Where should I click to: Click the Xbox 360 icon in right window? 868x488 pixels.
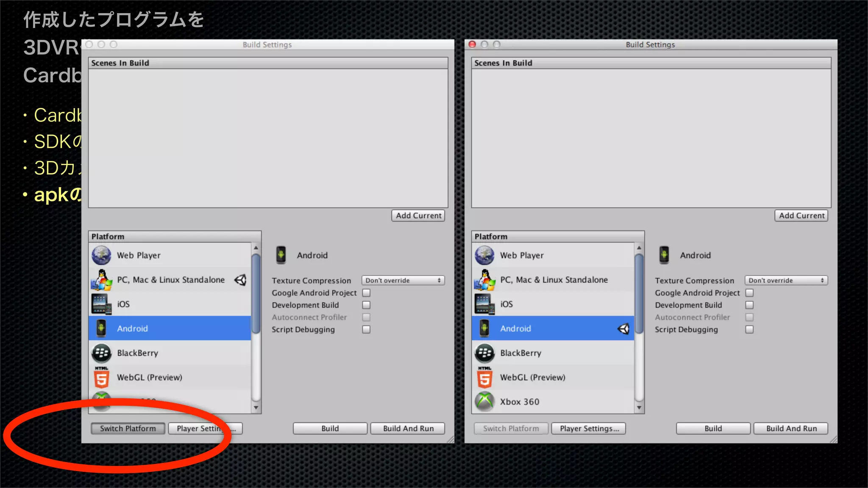[484, 402]
